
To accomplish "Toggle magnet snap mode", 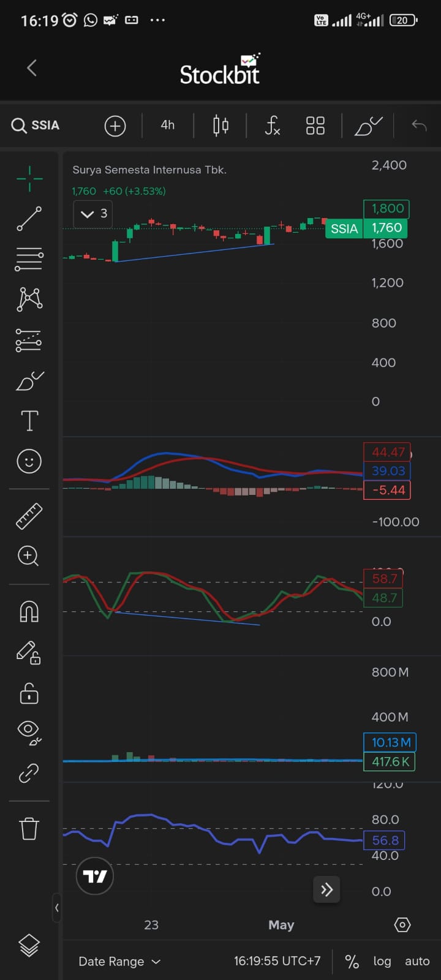I will click(29, 611).
